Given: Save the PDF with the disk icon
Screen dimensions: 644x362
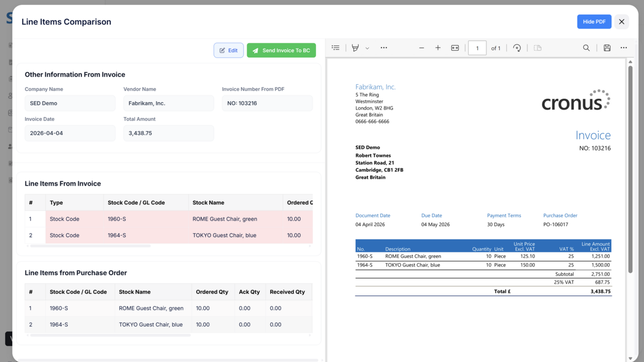Looking at the screenshot, I should 607,48.
